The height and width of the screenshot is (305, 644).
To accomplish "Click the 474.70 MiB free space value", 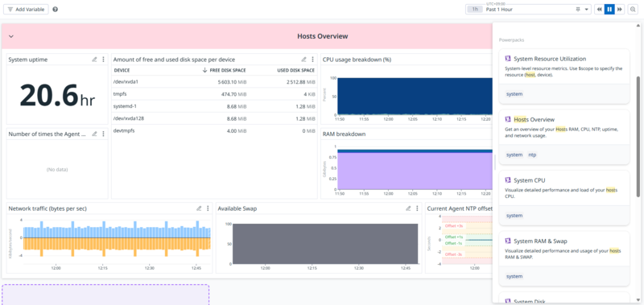I will [233, 94].
